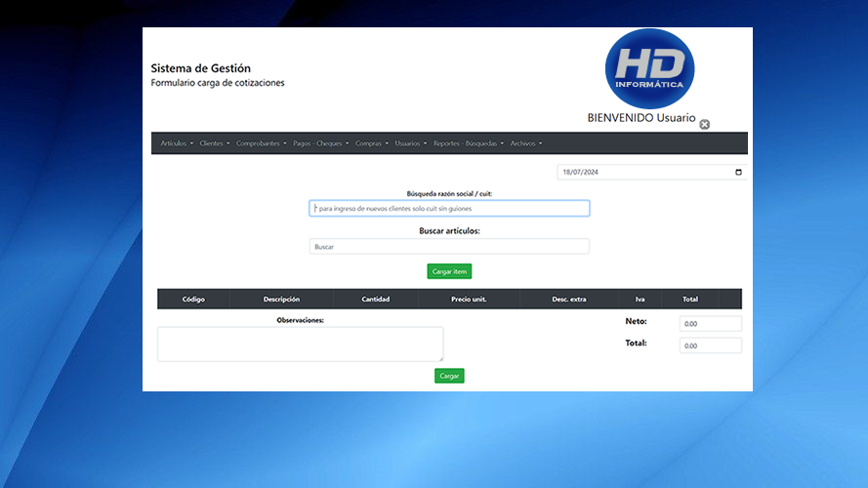Open the Usuarios menu
Image resolution: width=868 pixels, height=488 pixels.
(410, 143)
